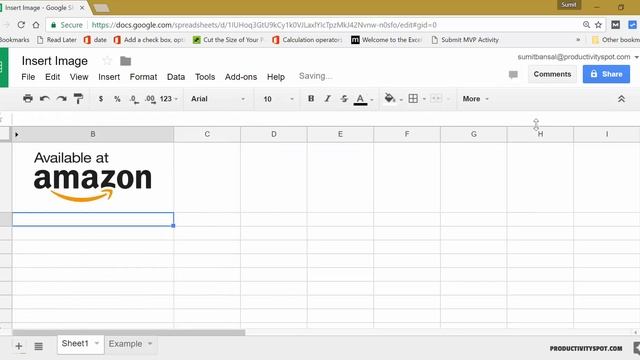Viewport: 640px width, 360px height.
Task: Show more bookmarks chevron
Action: (x=578, y=40)
